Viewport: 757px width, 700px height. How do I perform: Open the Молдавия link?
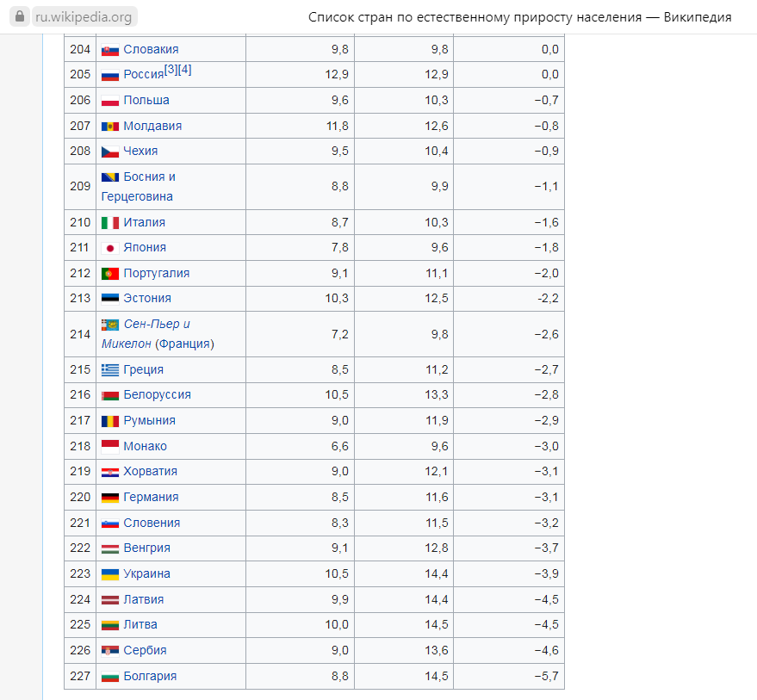[152, 126]
